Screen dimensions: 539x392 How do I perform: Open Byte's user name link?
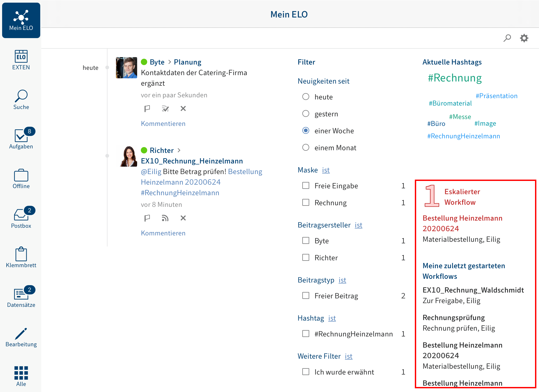click(x=157, y=62)
